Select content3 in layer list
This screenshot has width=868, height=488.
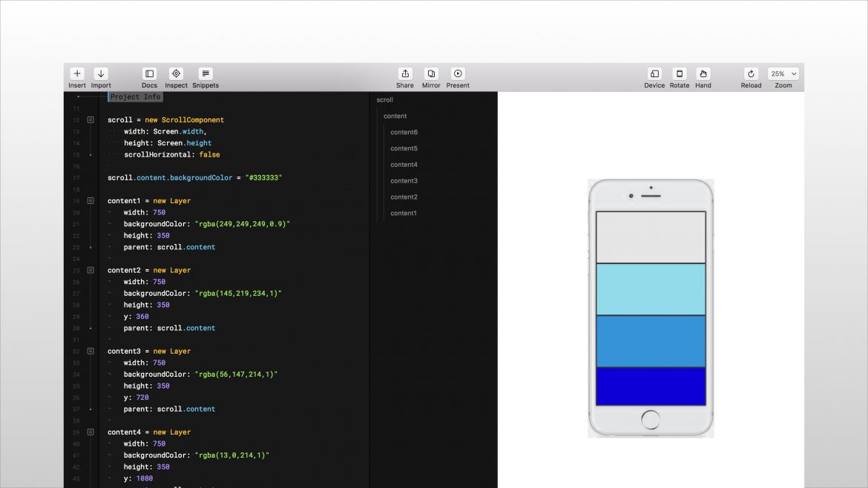404,181
